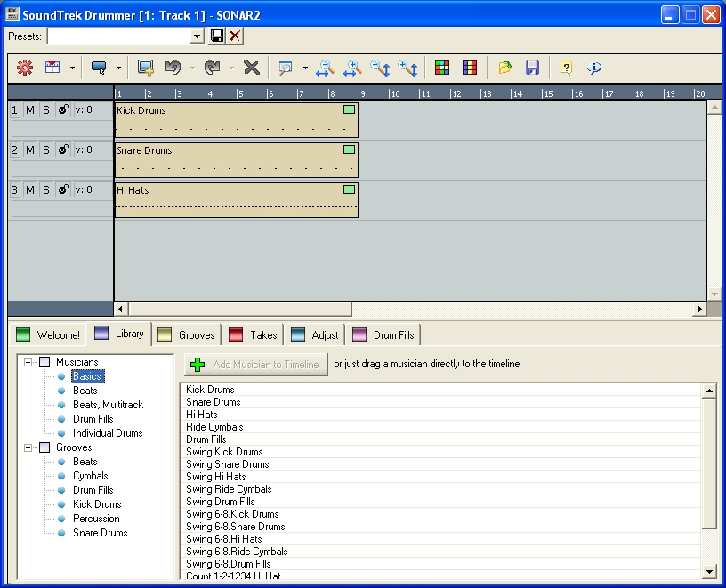Solo track 2 Snare Drums
Screen dimensions: 726x588
click(46, 150)
